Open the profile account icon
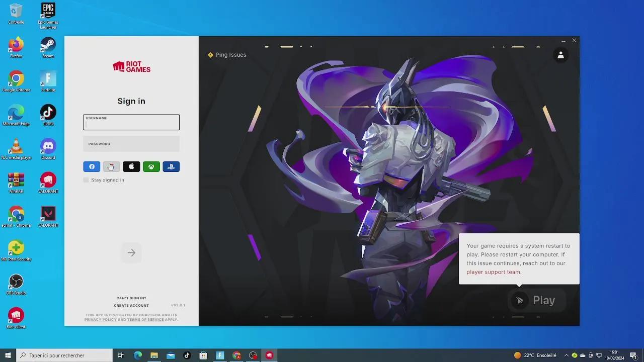 pyautogui.click(x=560, y=55)
